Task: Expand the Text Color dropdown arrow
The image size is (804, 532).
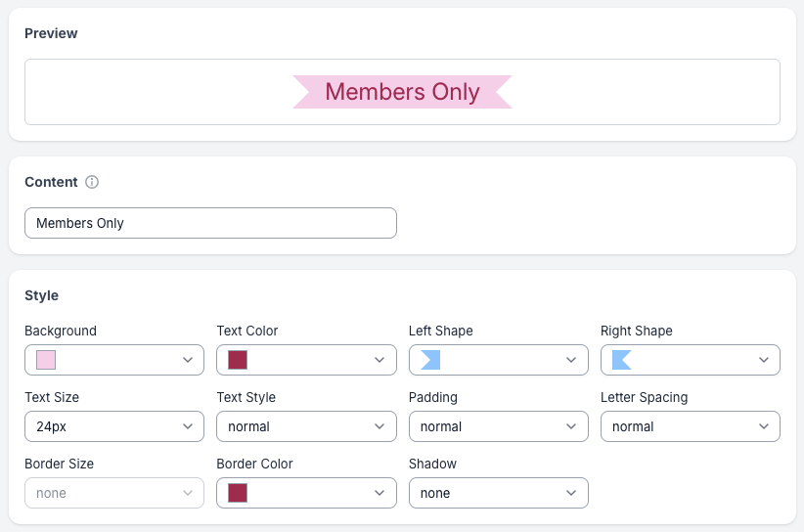Action: 380,360
